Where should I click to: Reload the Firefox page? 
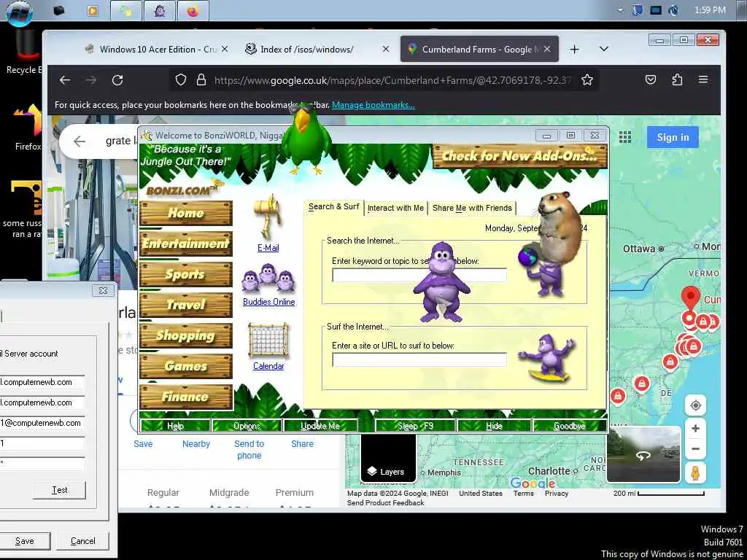click(117, 80)
